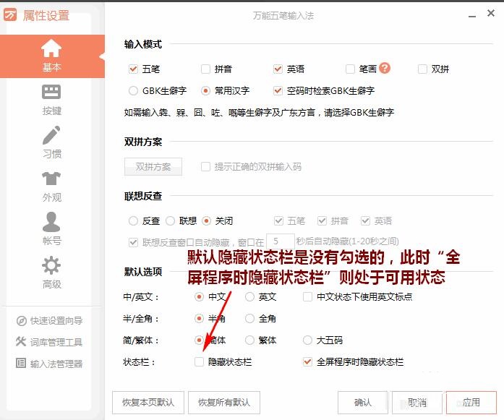Click the 习惯 sidebar label
The width and height of the screenshot is (504, 420).
click(52, 154)
